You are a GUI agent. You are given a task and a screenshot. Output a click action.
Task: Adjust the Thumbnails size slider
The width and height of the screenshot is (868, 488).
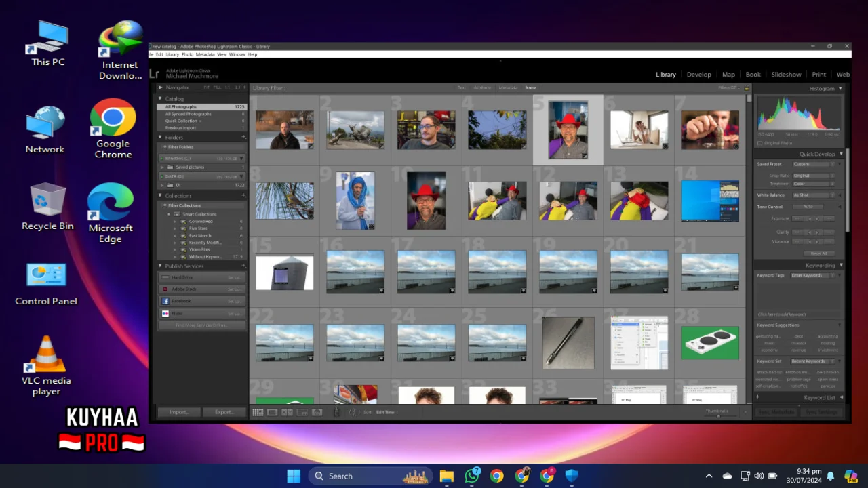718,415
